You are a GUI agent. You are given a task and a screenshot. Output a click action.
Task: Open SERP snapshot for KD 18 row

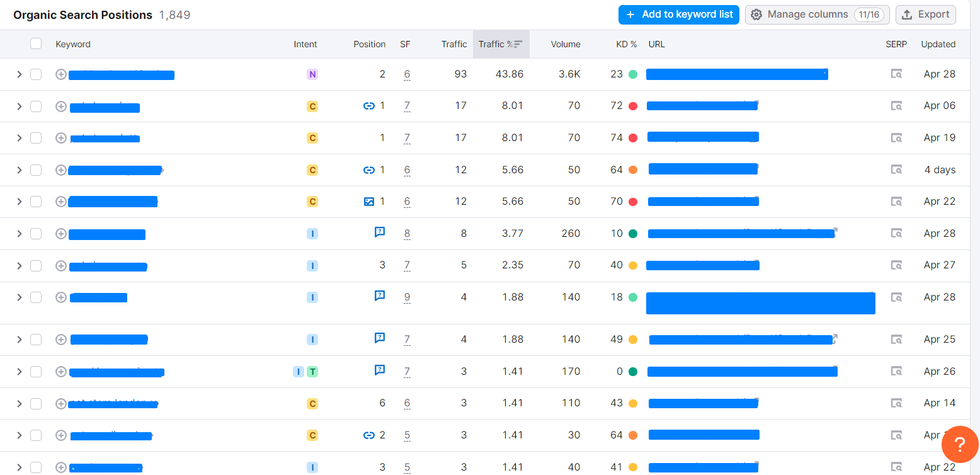[896, 297]
